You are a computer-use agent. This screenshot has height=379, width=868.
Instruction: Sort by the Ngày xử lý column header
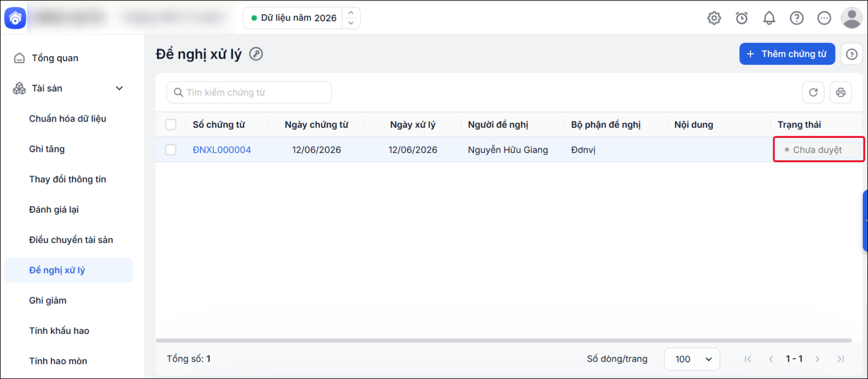point(413,125)
